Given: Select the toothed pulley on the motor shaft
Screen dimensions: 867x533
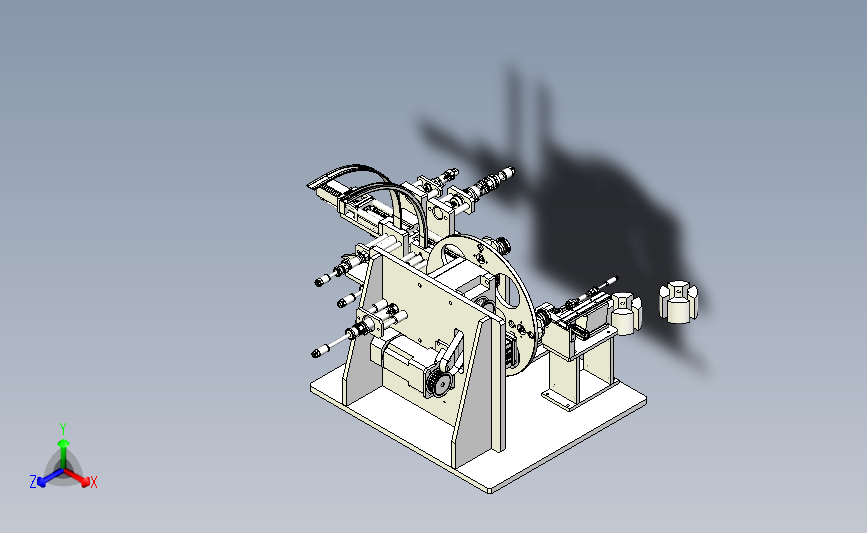Looking at the screenshot, I should click(441, 384).
